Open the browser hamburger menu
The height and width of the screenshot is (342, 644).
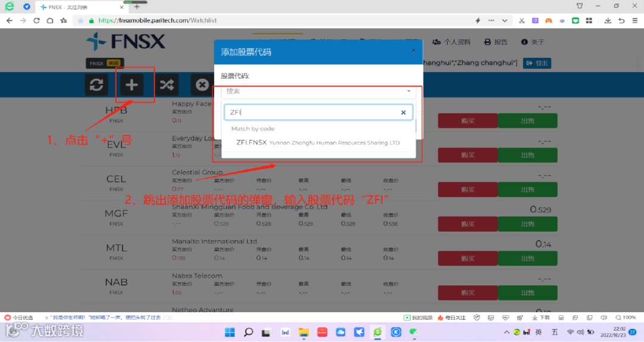tap(635, 20)
